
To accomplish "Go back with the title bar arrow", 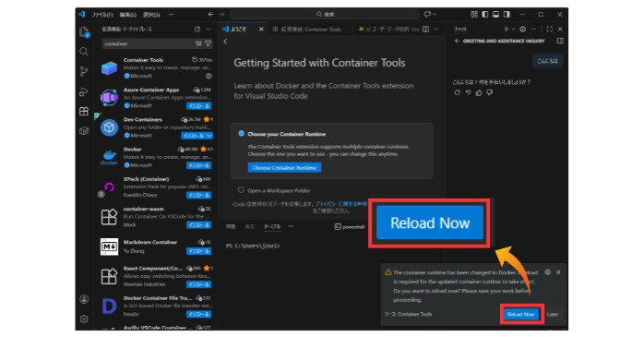I will click(210, 15).
